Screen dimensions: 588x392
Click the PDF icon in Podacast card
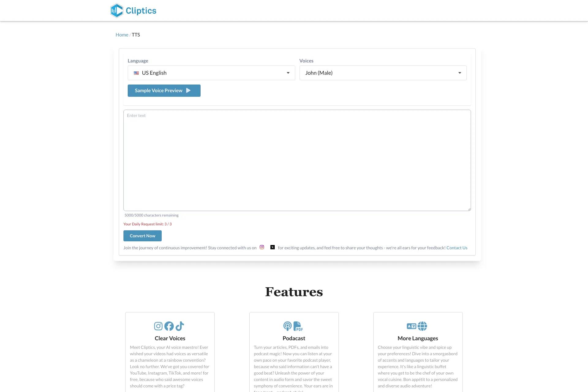pyautogui.click(x=298, y=326)
